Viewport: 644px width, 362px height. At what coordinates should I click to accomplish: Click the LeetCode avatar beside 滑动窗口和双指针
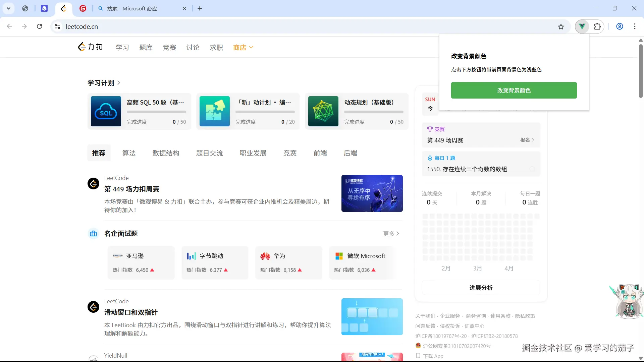coord(93,307)
